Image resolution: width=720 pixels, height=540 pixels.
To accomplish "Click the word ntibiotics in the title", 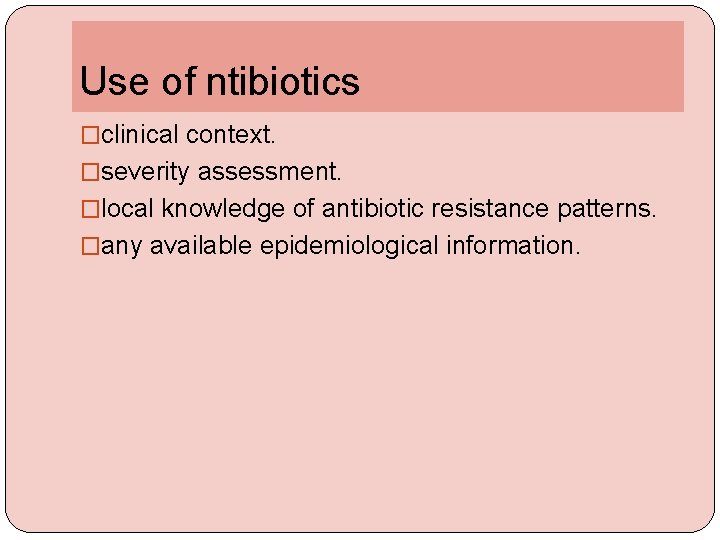I will pyautogui.click(x=283, y=82).
